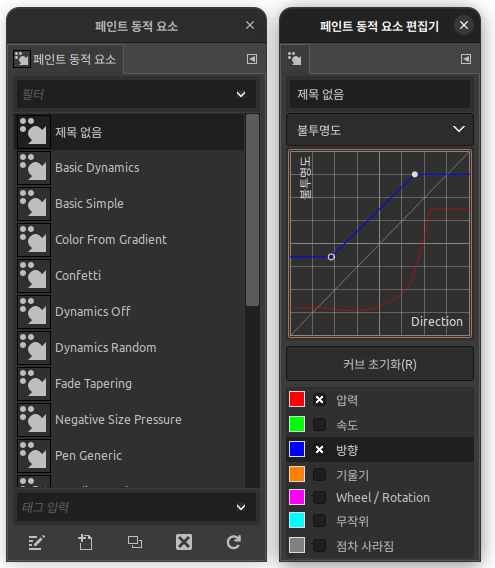Enable the 점차 사라짐 (Fade) checkbox
Screen dimensions: 495x568
tap(319, 546)
